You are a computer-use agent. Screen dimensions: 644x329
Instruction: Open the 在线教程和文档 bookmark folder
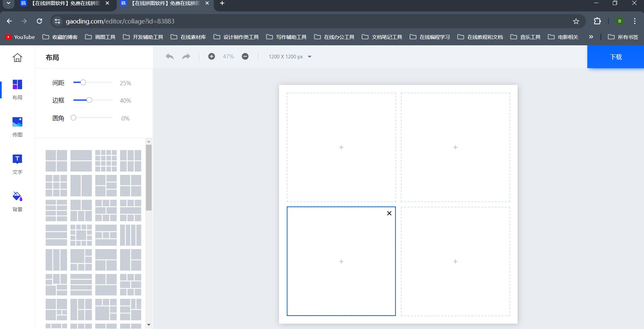pyautogui.click(x=480, y=37)
